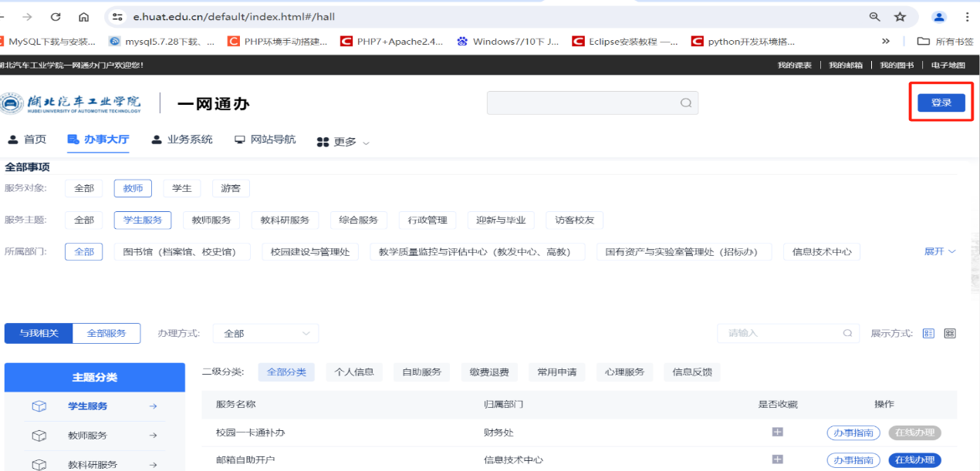The height and width of the screenshot is (471, 980).
Task: Switch to the 与我相关 tab
Action: (x=38, y=333)
